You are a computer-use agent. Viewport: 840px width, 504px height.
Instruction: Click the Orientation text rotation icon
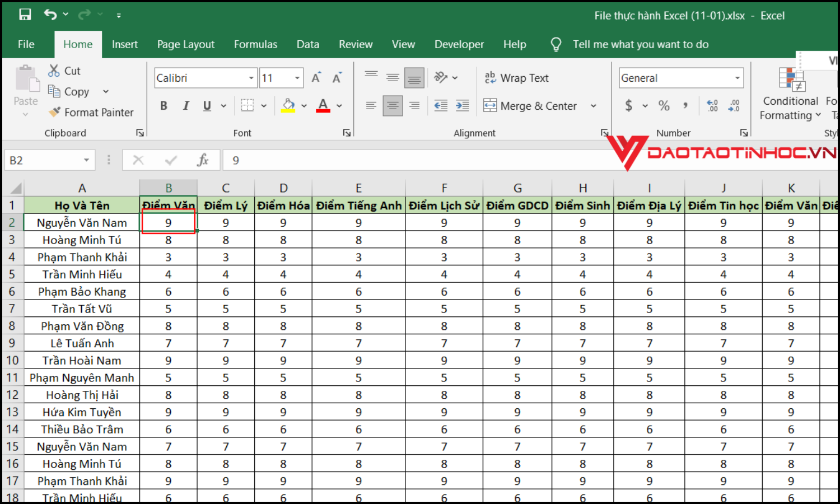[441, 78]
